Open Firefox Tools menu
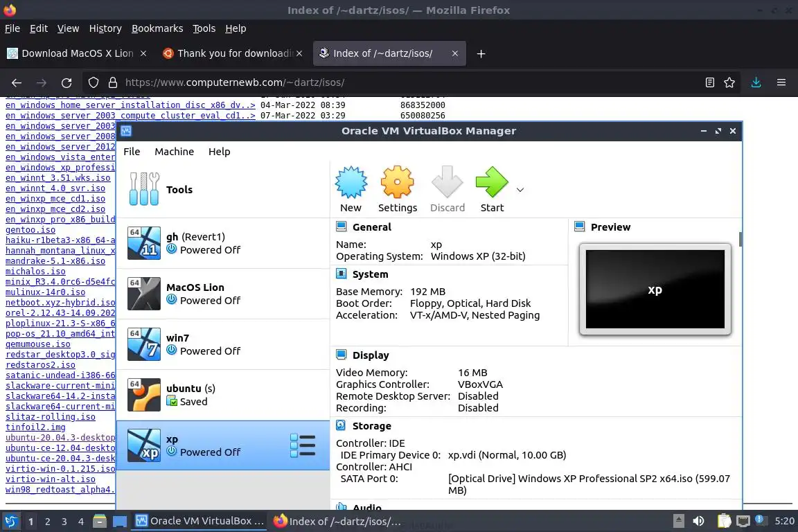798x532 pixels. tap(204, 28)
